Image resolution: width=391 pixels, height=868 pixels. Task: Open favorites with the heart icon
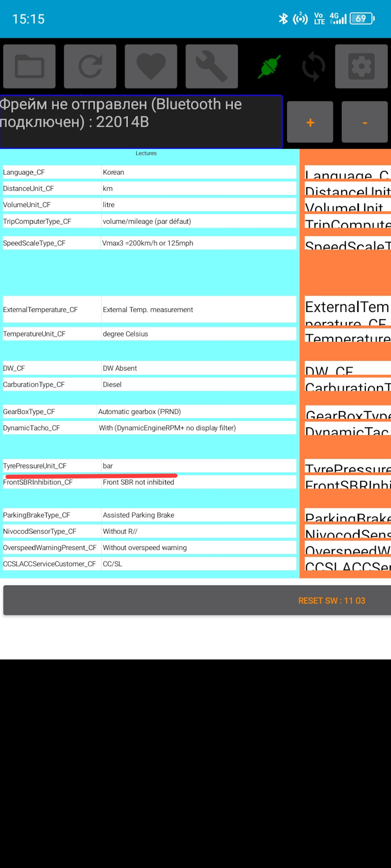151,66
